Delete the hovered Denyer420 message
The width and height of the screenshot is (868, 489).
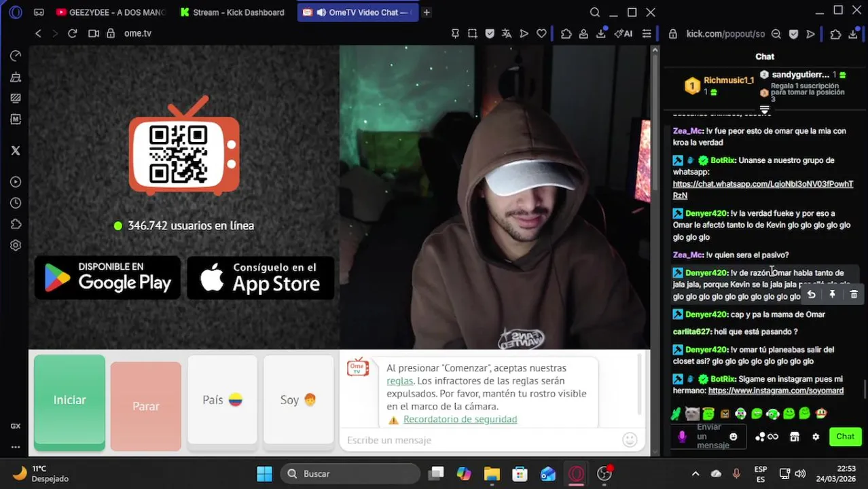point(854,295)
